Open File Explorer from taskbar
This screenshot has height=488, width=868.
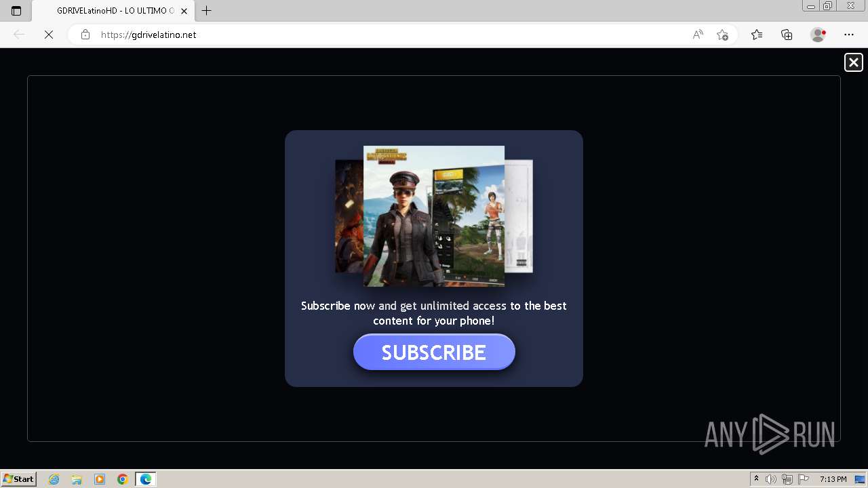pyautogui.click(x=77, y=479)
